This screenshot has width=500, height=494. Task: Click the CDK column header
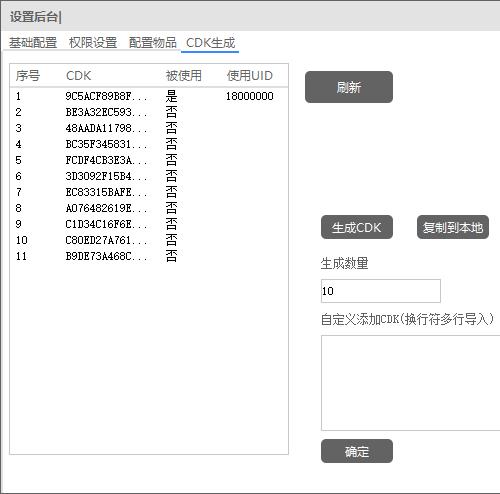click(x=78, y=76)
